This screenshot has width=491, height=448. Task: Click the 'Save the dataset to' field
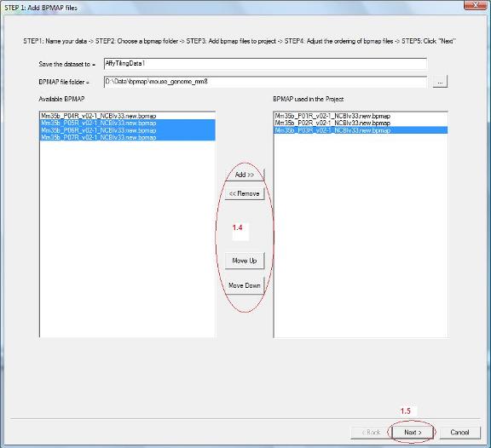[x=265, y=64]
